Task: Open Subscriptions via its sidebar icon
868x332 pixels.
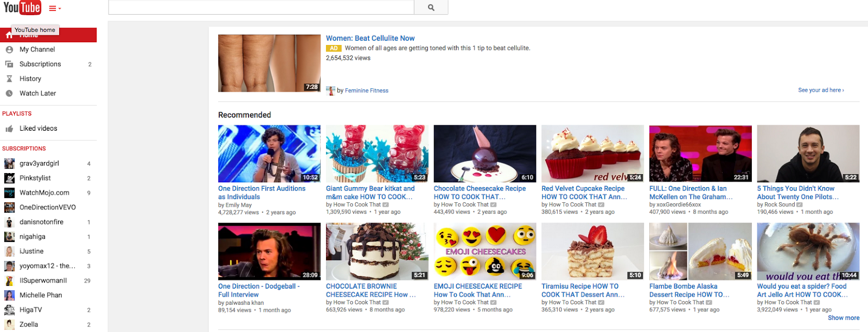Action: click(9, 64)
